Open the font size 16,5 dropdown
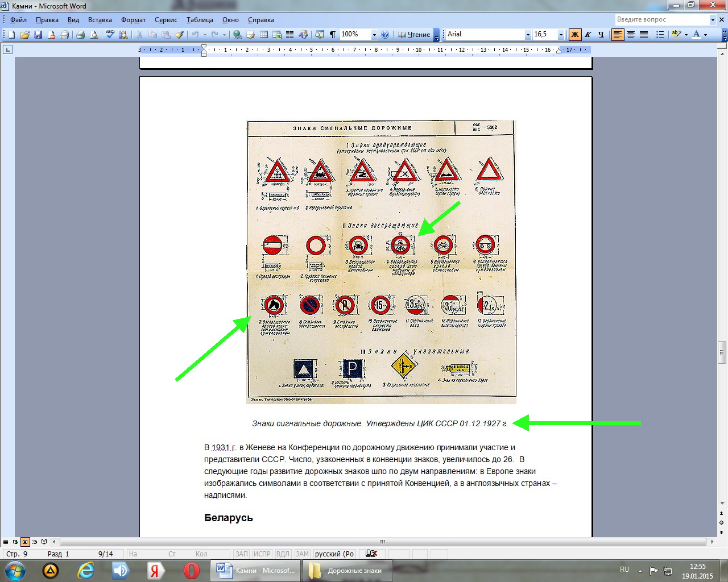The width and height of the screenshot is (728, 582). [561, 35]
